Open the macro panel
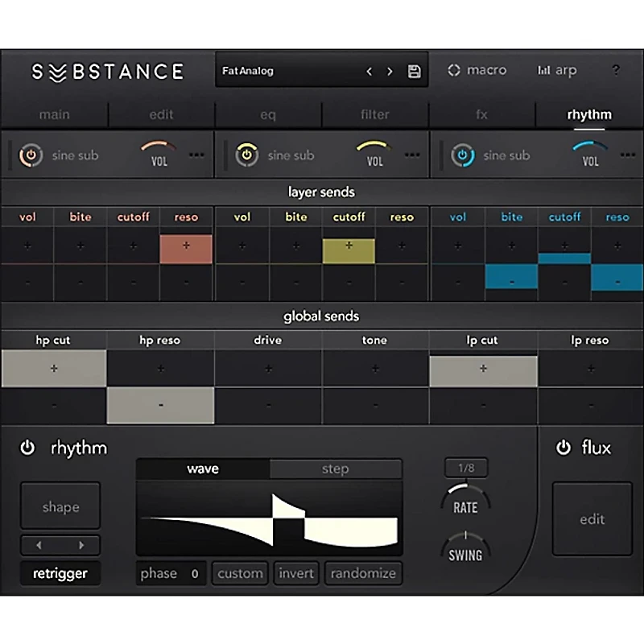 (x=477, y=70)
